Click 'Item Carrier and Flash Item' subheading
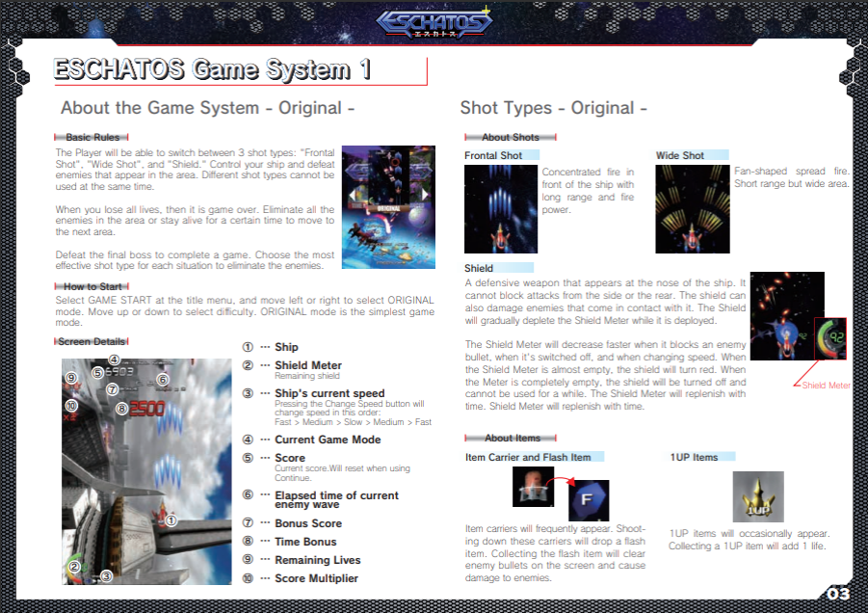Image resolution: width=868 pixels, height=613 pixels. pos(528,458)
